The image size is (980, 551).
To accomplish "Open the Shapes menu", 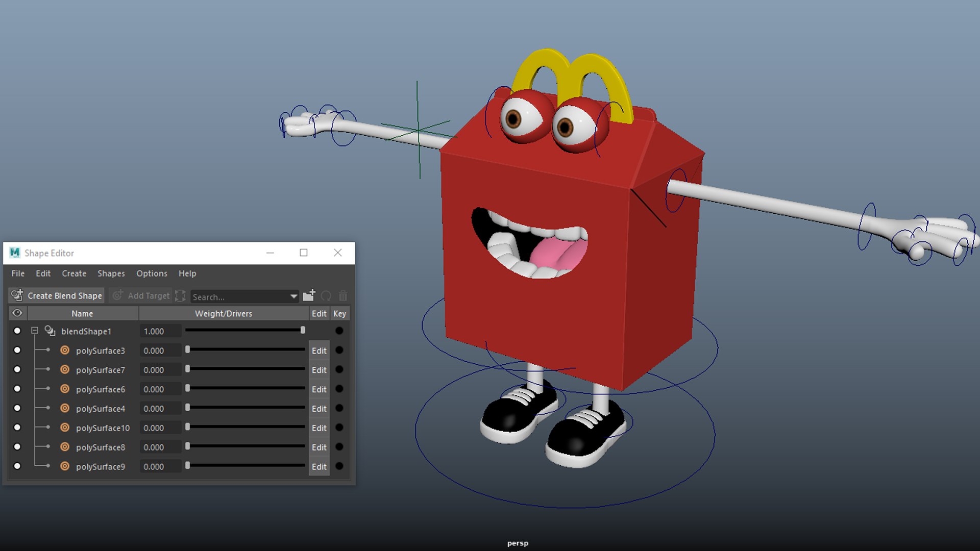I will [x=111, y=273].
